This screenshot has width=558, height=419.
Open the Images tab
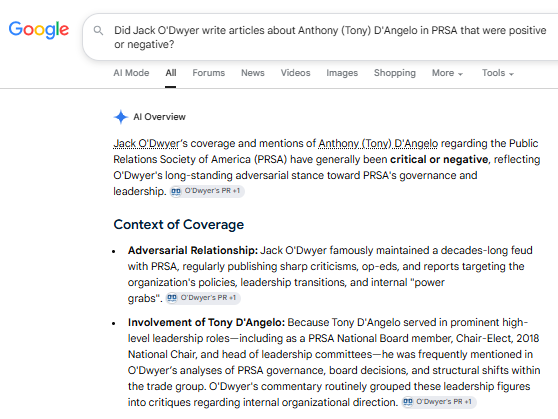click(x=342, y=73)
